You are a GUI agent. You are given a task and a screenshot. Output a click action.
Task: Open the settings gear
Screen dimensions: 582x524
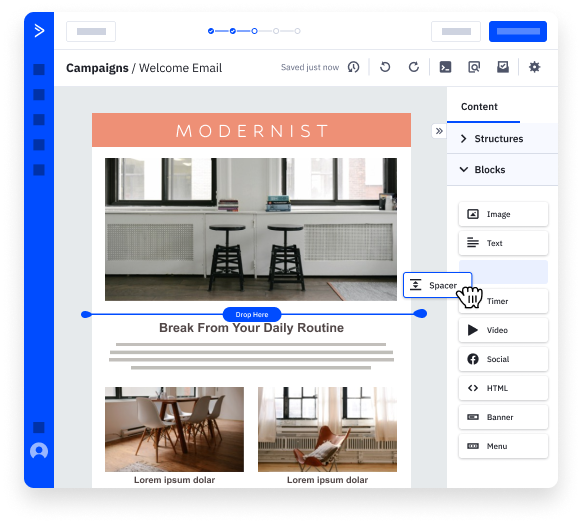tap(534, 67)
